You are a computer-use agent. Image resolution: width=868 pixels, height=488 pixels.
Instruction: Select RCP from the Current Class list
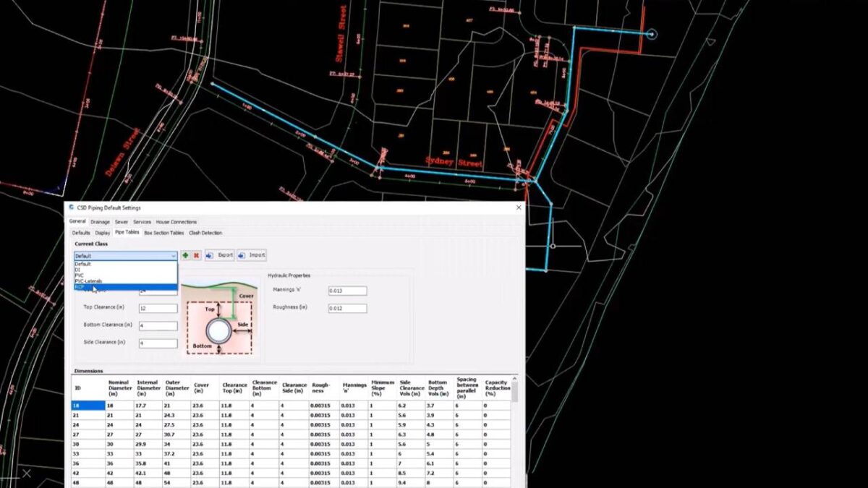pyautogui.click(x=83, y=286)
